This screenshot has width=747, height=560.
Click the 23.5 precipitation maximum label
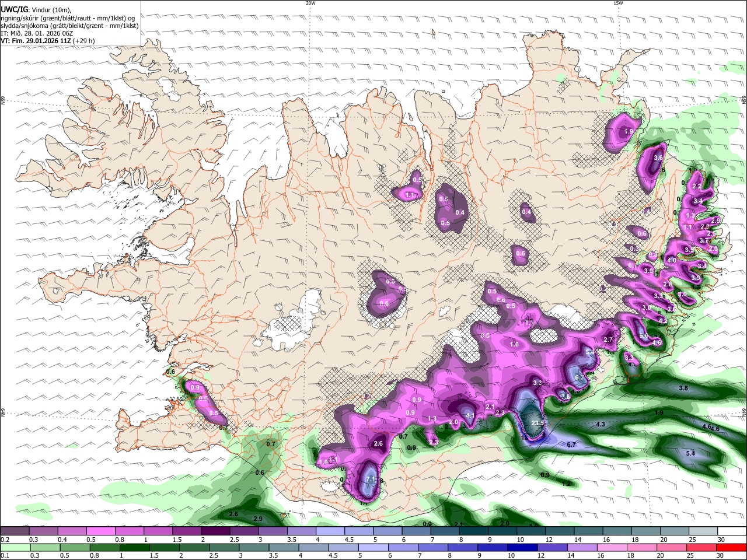(x=537, y=423)
